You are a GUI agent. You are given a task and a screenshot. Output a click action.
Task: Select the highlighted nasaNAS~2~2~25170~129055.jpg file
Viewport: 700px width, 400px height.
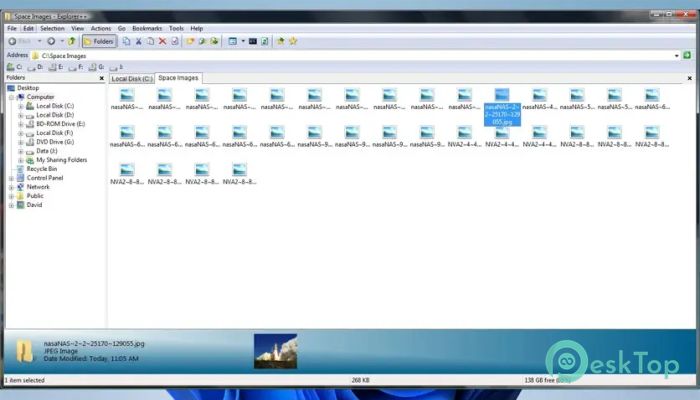click(x=502, y=107)
